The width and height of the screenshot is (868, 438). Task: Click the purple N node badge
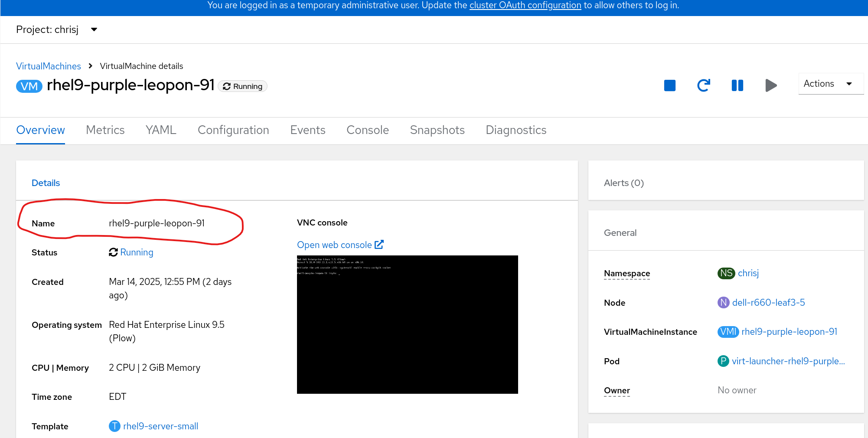coord(723,303)
